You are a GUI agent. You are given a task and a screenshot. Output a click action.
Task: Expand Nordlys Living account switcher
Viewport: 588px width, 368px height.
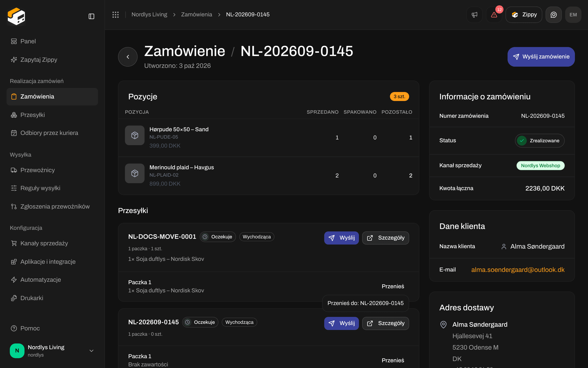point(52,350)
